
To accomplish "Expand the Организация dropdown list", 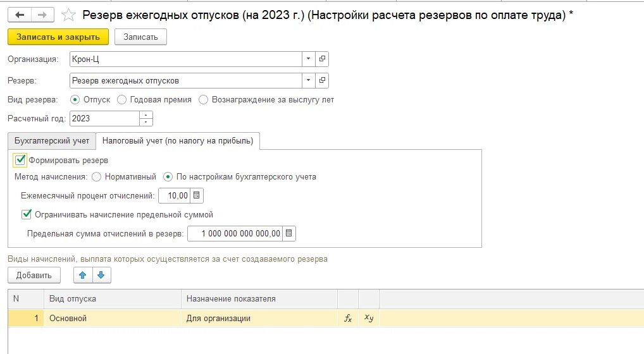I will [309, 59].
